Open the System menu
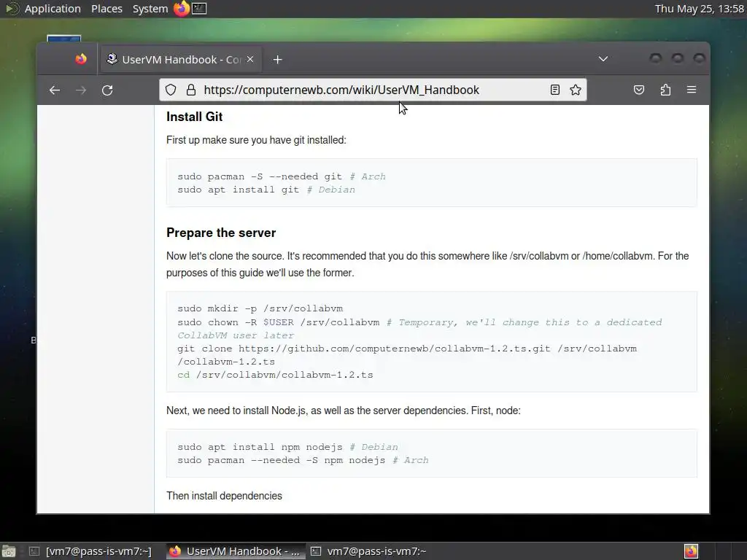747x560 pixels. [x=150, y=9]
